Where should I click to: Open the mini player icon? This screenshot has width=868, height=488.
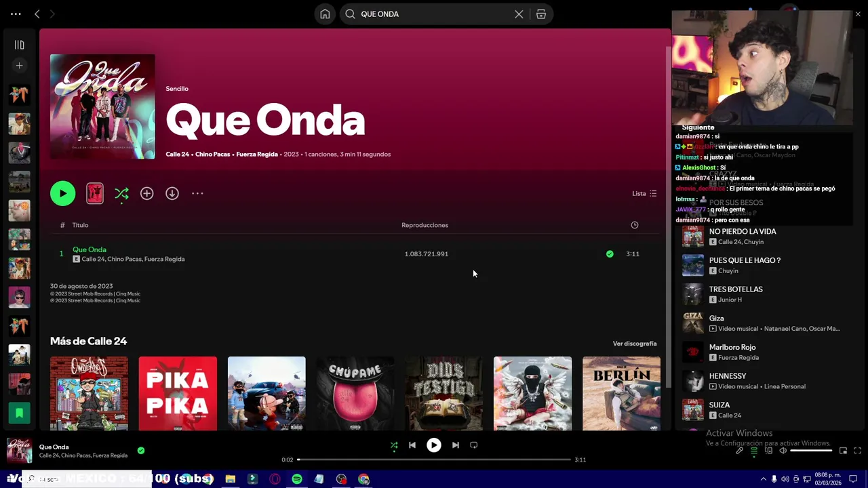pyautogui.click(x=843, y=451)
